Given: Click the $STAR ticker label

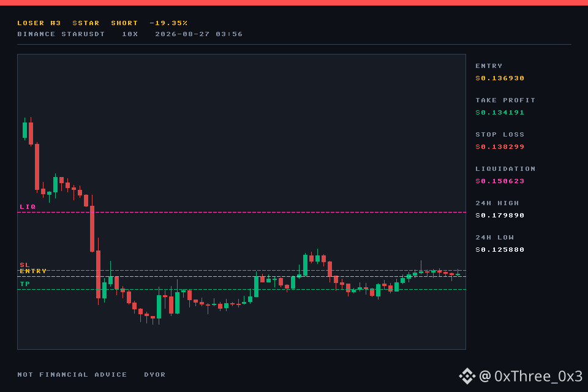Looking at the screenshot, I should 86,23.
